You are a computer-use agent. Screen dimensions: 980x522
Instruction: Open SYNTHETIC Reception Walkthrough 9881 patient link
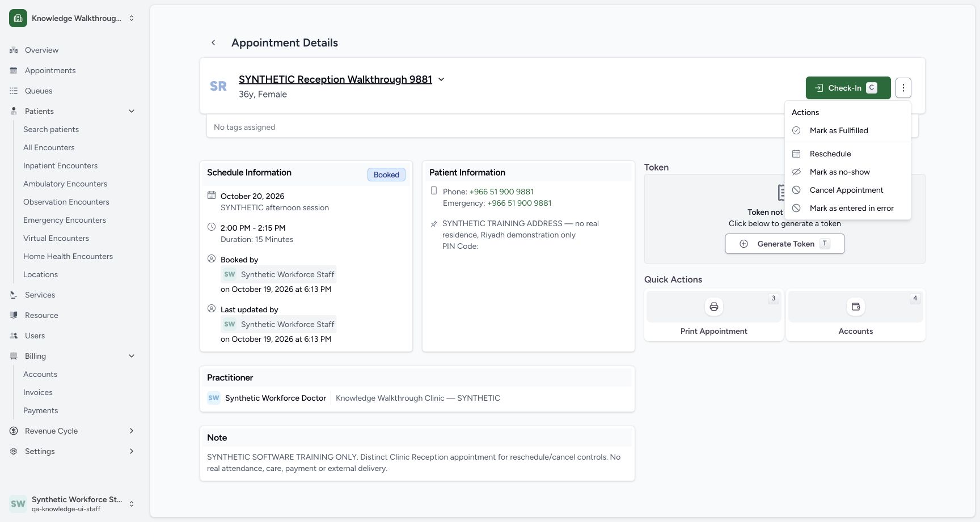pos(335,79)
